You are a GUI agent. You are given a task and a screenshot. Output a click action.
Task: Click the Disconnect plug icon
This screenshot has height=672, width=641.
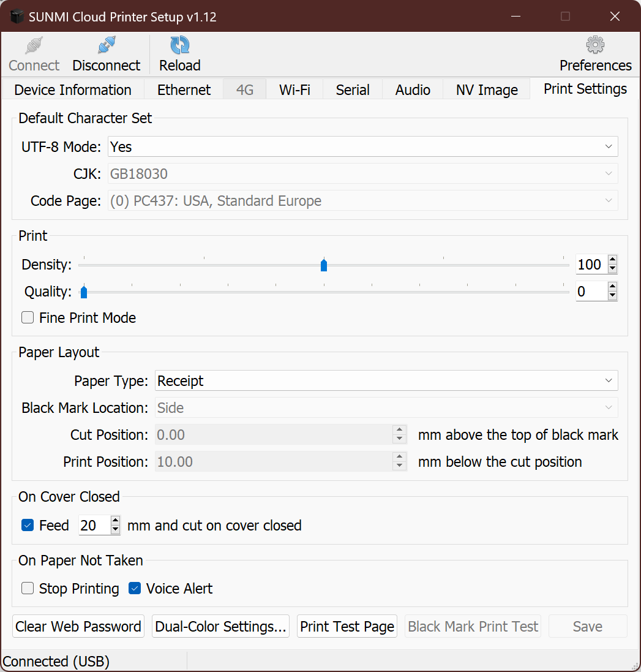[107, 46]
